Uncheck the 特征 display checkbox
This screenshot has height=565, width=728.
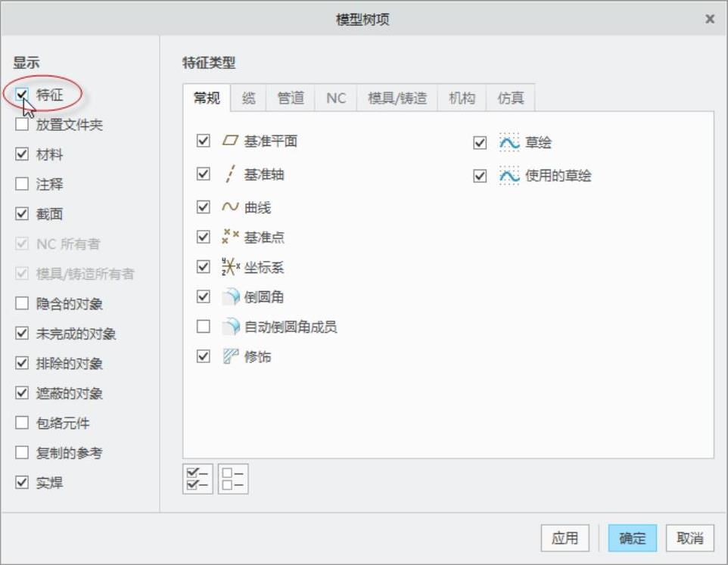pyautogui.click(x=22, y=95)
